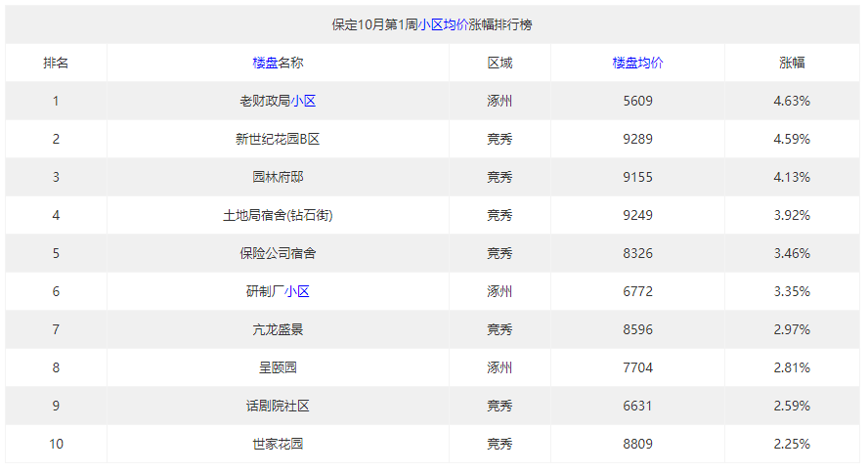Click the 3.92% increase value
This screenshot has width=868, height=473.
792,216
